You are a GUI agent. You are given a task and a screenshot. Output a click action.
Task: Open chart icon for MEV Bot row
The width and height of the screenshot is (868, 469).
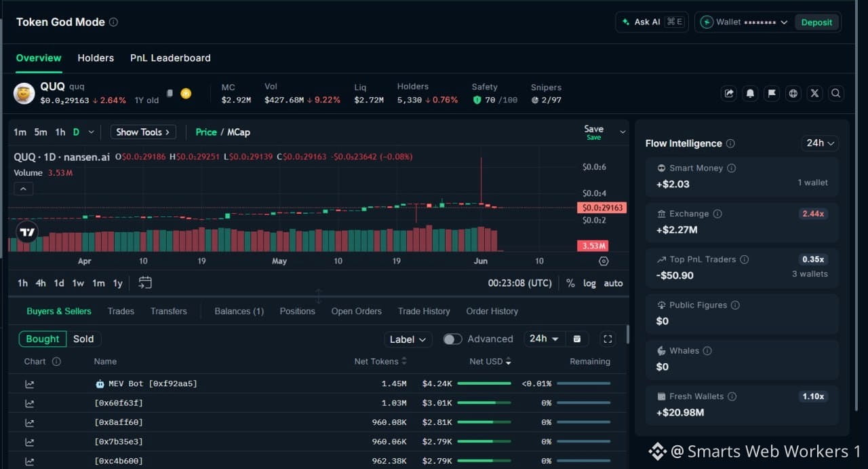30,383
